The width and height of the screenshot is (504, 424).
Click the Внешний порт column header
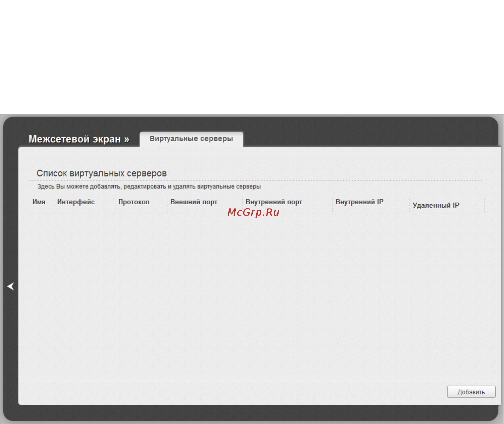pos(194,202)
